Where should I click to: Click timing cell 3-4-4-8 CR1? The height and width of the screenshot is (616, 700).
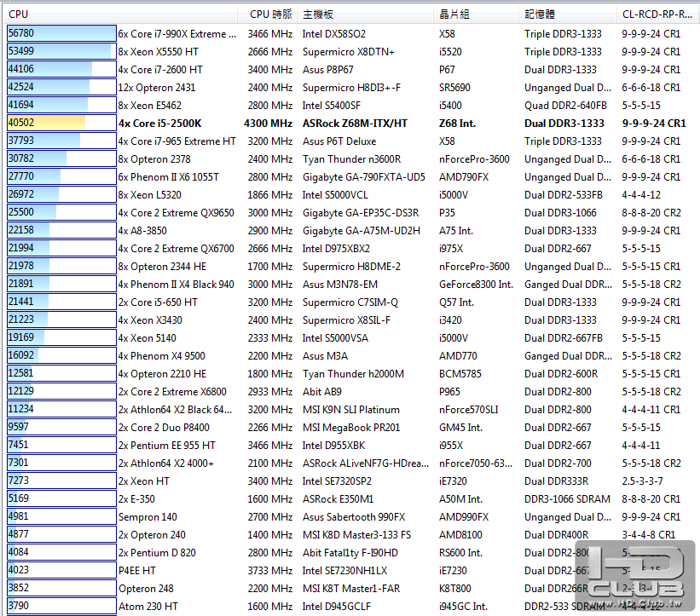tap(648, 535)
